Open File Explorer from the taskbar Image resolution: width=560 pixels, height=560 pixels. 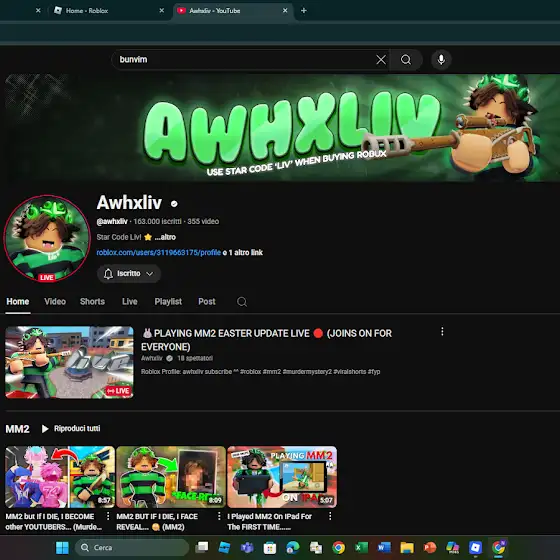coord(407,548)
